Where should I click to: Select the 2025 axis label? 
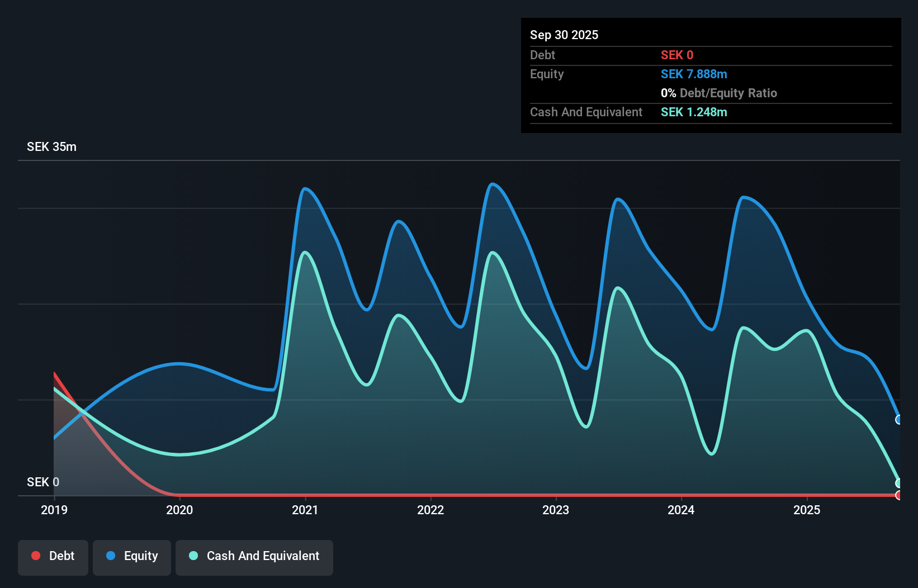807,510
